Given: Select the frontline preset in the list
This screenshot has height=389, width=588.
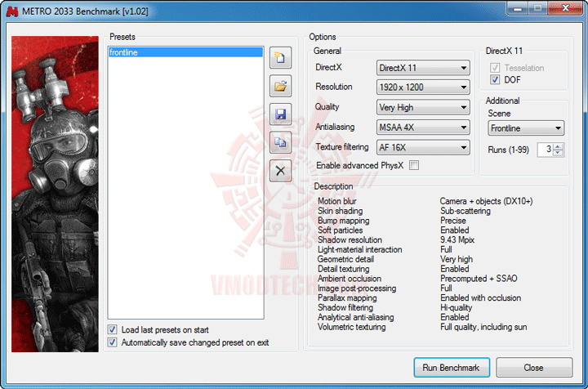Looking at the screenshot, I should pyautogui.click(x=185, y=52).
